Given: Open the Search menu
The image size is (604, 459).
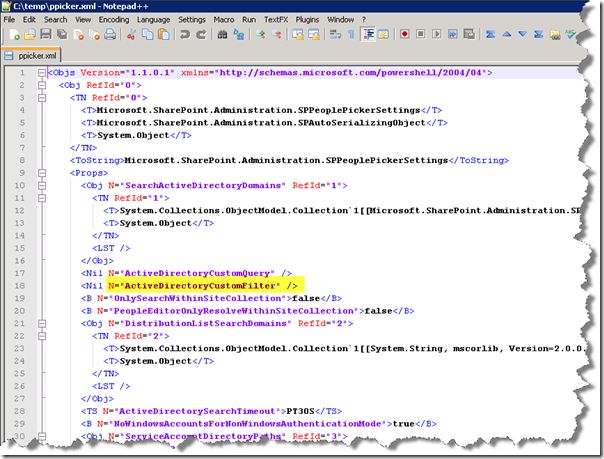Looking at the screenshot, I should point(55,20).
